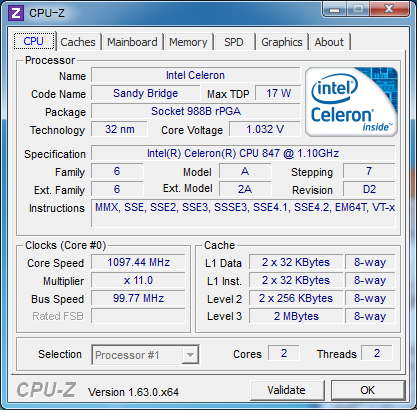Click the L1 Inst. '8-way' associativity
Image resolution: width=417 pixels, height=410 pixels.
pyautogui.click(x=370, y=280)
